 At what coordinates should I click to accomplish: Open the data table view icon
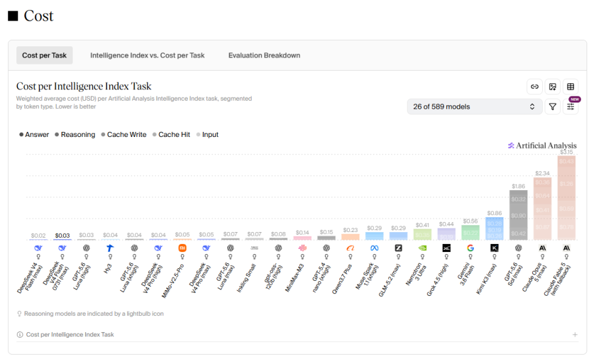coord(570,86)
